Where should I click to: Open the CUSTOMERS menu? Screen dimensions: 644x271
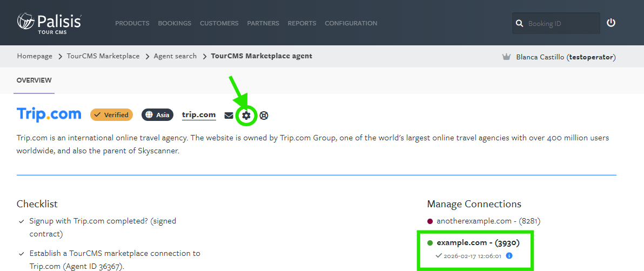point(219,23)
